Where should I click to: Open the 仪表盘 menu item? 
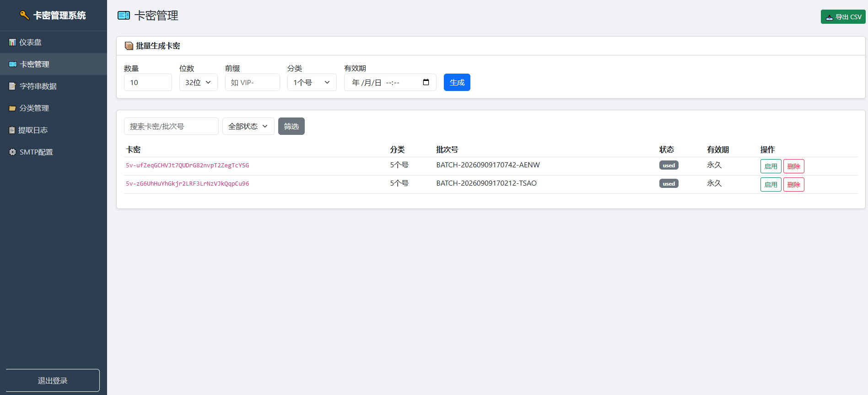click(x=54, y=42)
